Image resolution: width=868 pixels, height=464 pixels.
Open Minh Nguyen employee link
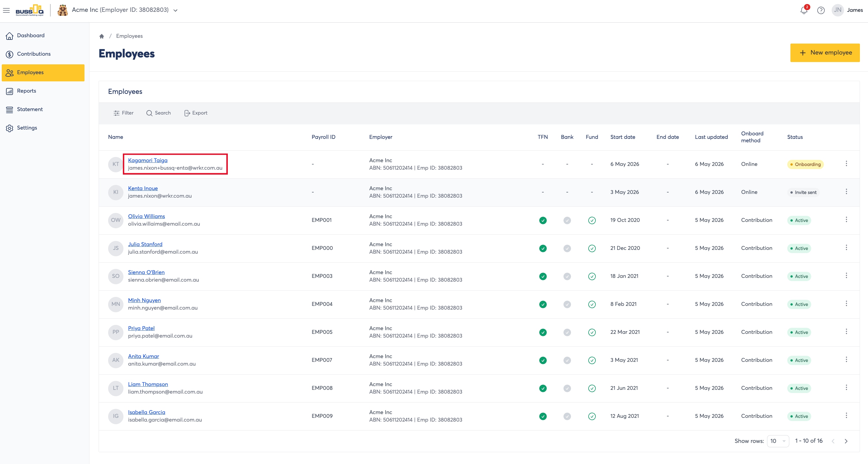tap(144, 300)
